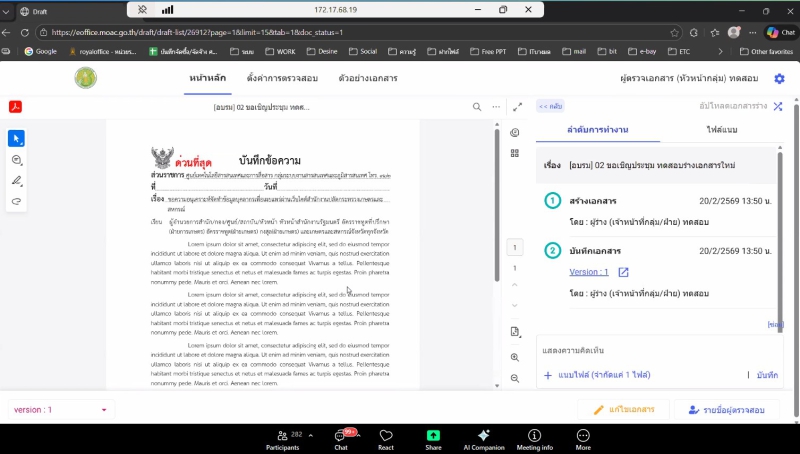The image size is (800, 454).
Task: Click the PDF search magnifier icon
Action: click(x=477, y=107)
